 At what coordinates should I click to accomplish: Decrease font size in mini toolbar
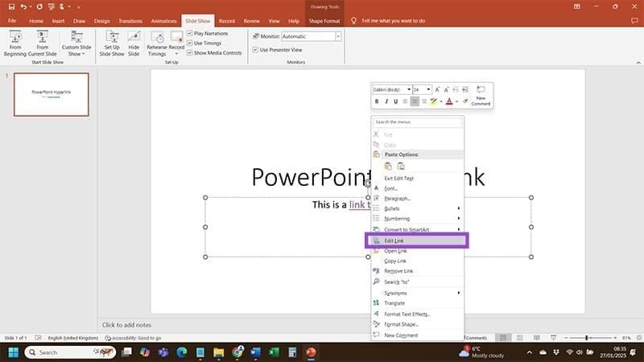tap(447, 89)
